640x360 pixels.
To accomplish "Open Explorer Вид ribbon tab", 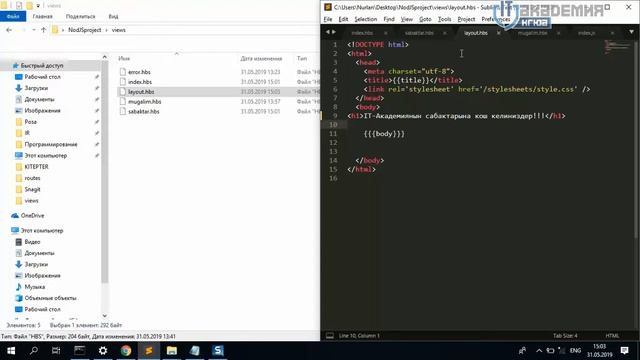I will 113,16.
